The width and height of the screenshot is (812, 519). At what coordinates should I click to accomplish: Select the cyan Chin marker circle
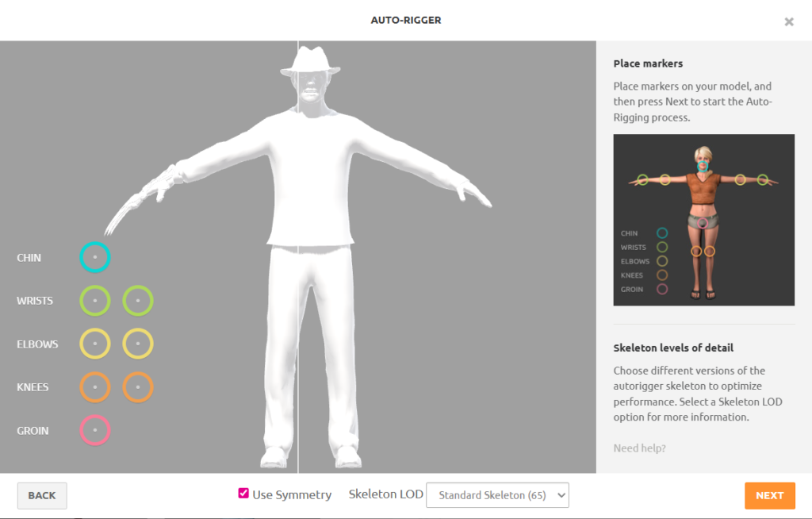pyautogui.click(x=95, y=257)
